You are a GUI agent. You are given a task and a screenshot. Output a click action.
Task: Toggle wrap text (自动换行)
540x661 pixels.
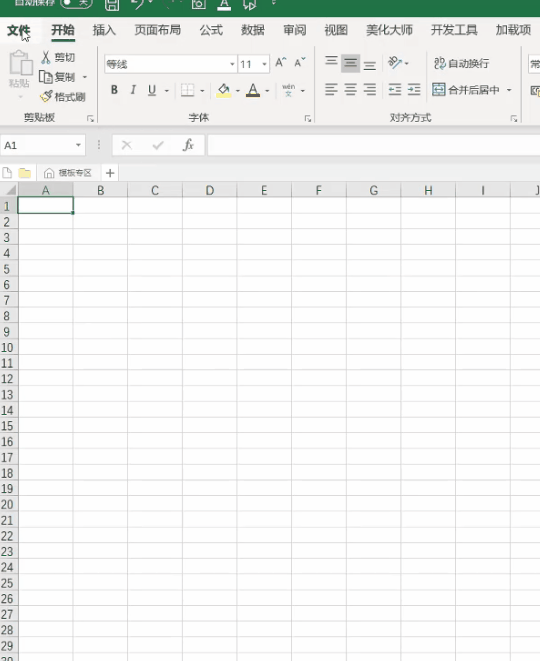tap(461, 64)
